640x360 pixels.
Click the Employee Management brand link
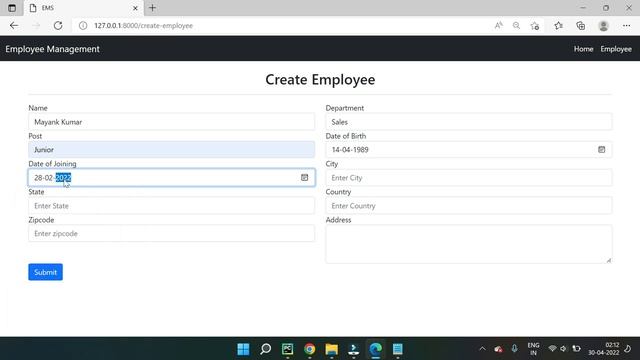pyautogui.click(x=52, y=49)
